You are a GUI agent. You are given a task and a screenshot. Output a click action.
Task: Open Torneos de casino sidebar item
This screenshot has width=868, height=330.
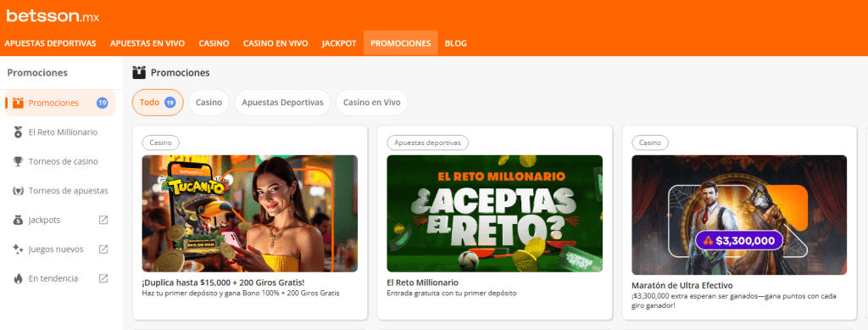coord(60,162)
